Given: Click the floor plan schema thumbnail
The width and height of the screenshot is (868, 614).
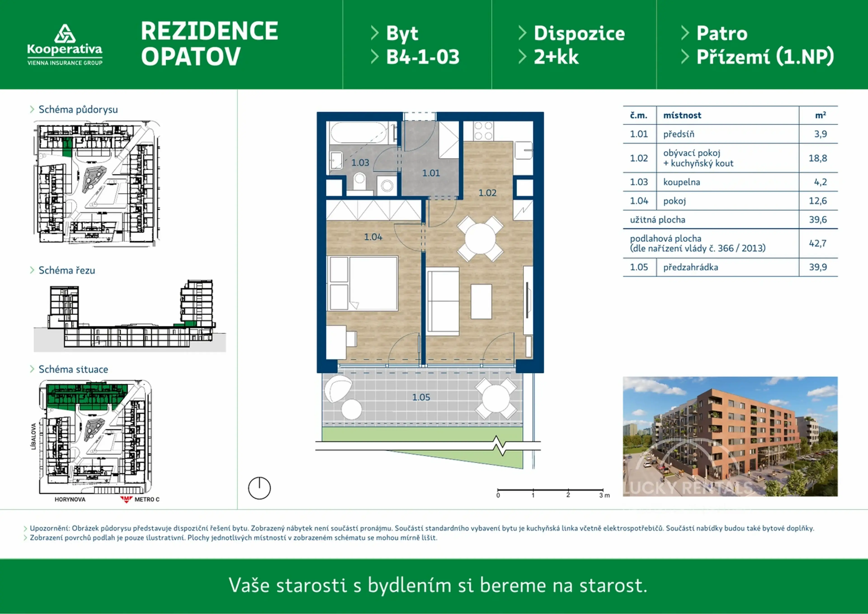Looking at the screenshot, I should [x=96, y=183].
